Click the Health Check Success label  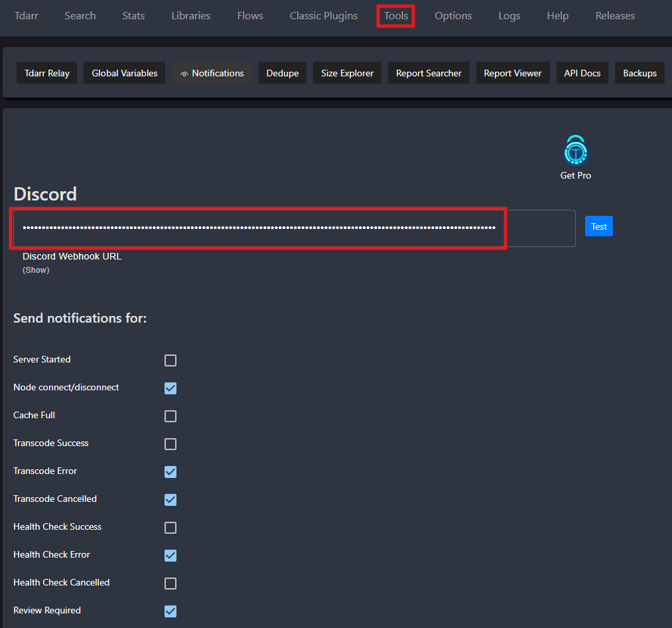pyautogui.click(x=58, y=527)
